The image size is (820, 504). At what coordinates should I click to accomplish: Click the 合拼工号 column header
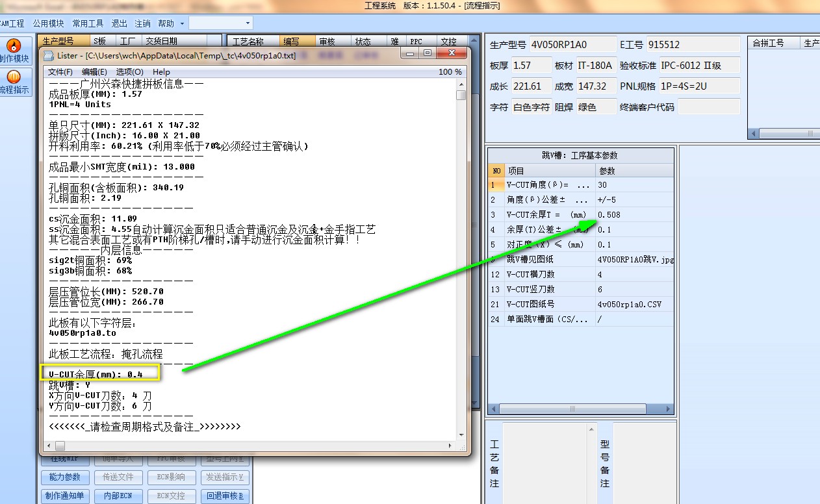coord(775,43)
